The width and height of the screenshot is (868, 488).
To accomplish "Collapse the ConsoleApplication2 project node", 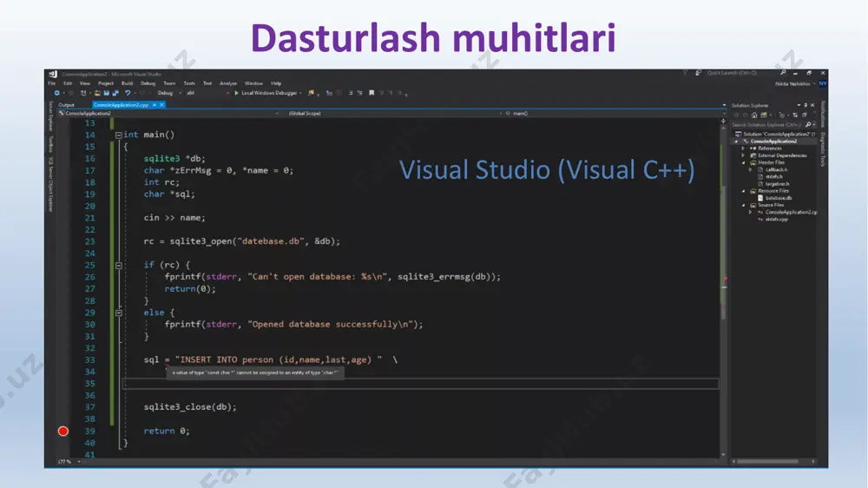I will pyautogui.click(x=736, y=142).
